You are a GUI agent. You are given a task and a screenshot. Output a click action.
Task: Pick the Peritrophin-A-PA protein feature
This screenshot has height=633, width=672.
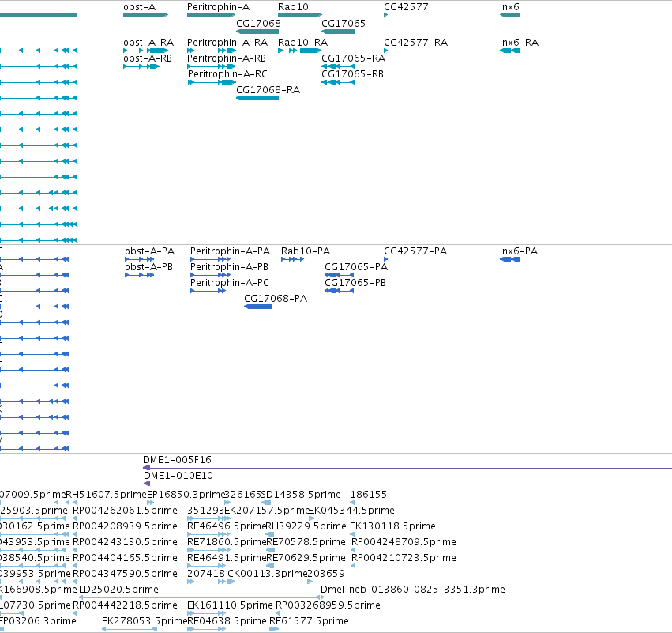tap(210, 259)
